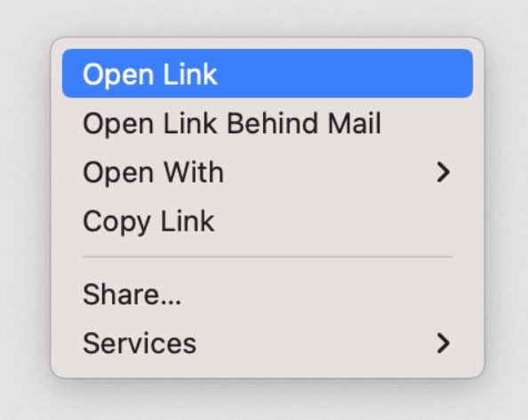Viewport: 528px width, 420px height.
Task: Select the Open With row text
Action: pos(153,173)
